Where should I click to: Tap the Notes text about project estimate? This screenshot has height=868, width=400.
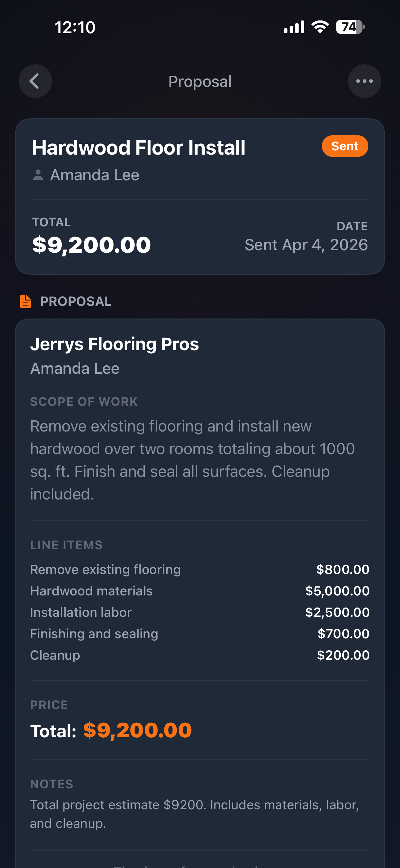point(194,814)
